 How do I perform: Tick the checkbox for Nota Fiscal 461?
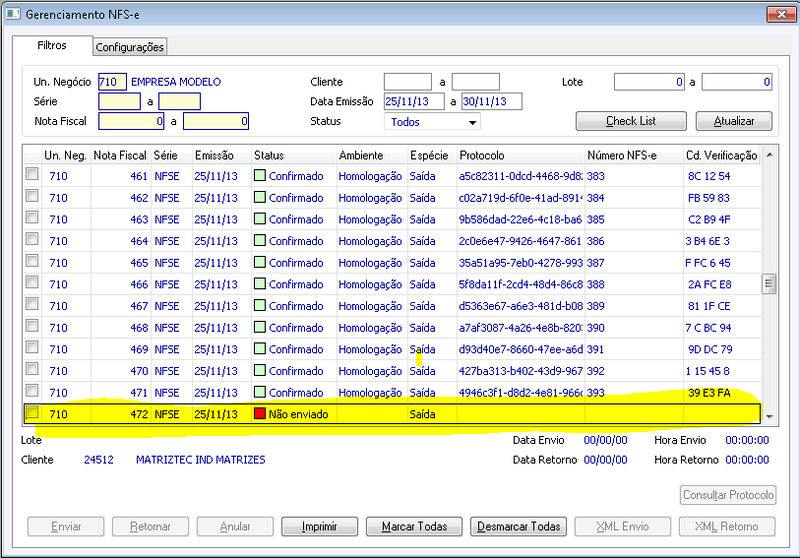click(32, 174)
